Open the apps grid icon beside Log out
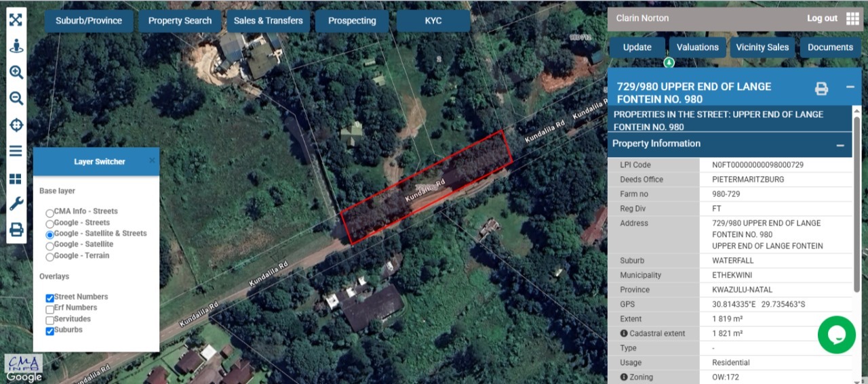The height and width of the screenshot is (384, 868). point(852,19)
